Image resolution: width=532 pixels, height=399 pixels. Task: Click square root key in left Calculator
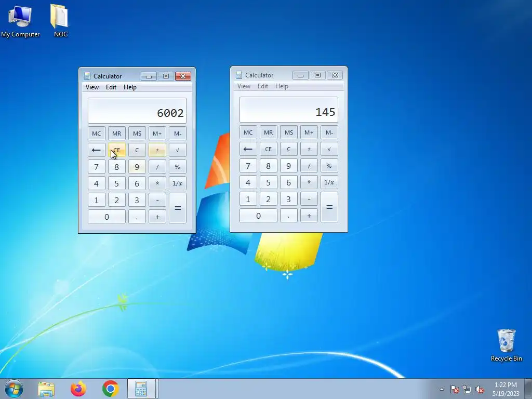click(178, 150)
